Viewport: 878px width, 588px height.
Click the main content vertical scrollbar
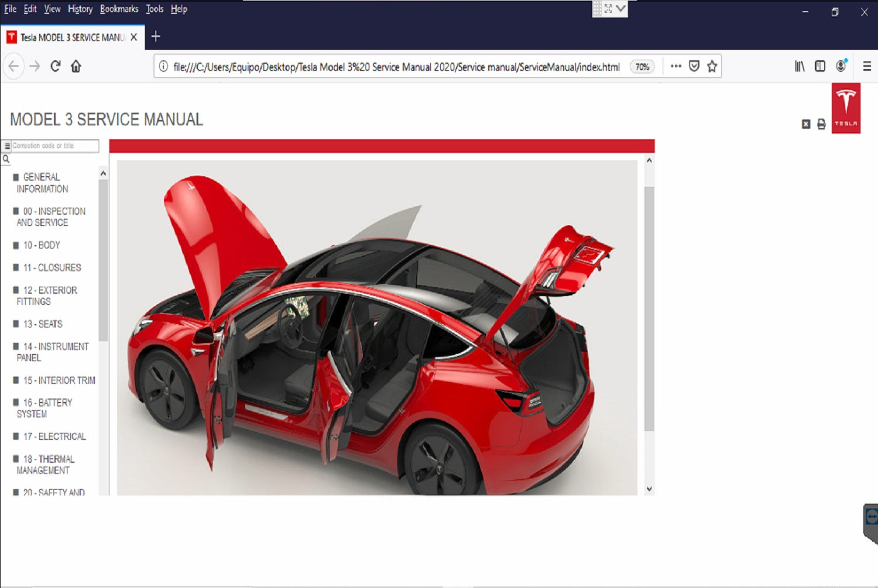(x=649, y=309)
